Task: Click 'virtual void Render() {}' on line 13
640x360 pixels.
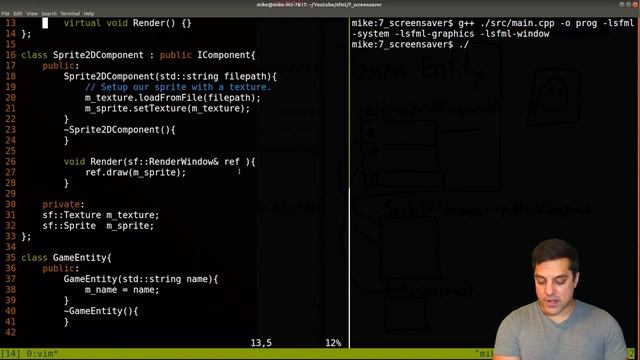Action: pyautogui.click(x=127, y=23)
